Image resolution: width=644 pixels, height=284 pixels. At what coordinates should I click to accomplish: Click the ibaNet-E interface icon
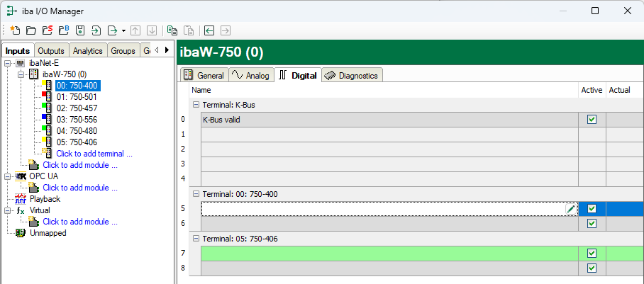(21, 63)
